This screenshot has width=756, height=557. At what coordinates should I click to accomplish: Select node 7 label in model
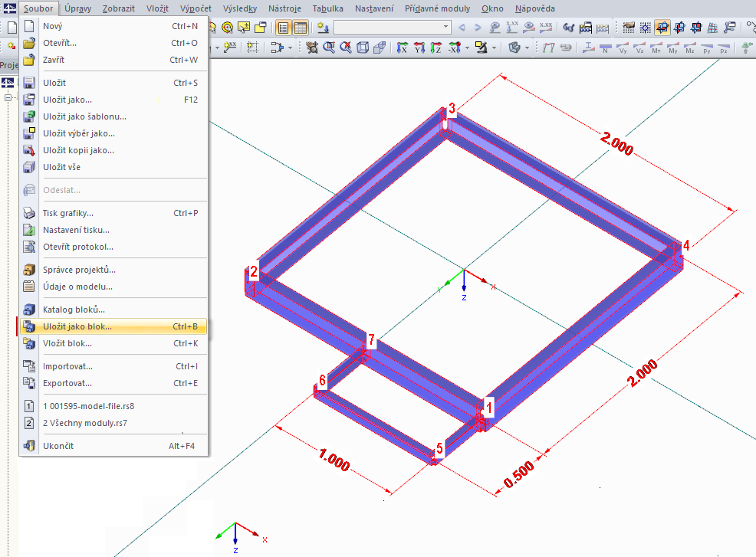point(371,339)
